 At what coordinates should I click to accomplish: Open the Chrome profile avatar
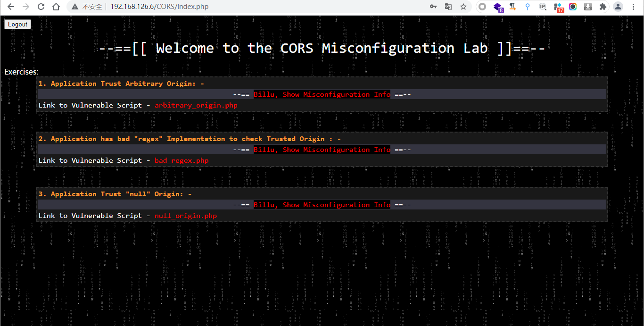618,7
